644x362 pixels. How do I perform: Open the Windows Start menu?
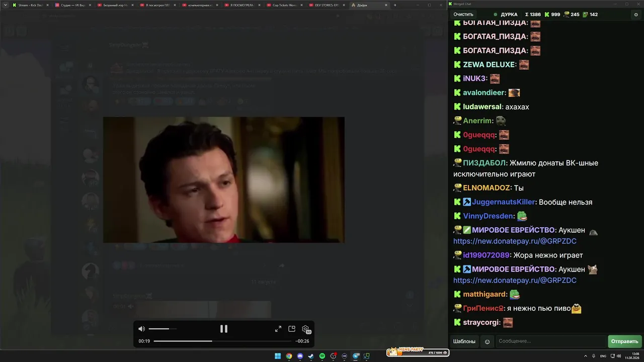point(278,356)
